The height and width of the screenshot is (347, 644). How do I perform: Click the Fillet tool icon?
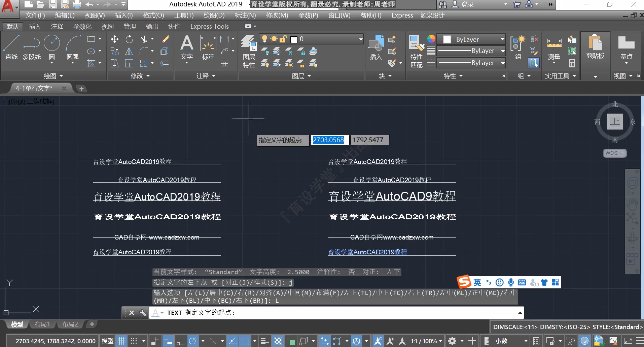click(144, 51)
